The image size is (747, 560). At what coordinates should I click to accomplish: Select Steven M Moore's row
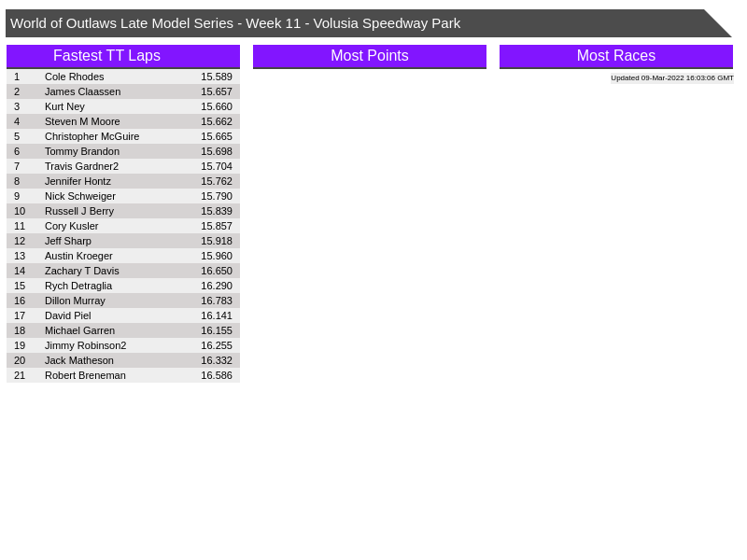click(x=82, y=121)
